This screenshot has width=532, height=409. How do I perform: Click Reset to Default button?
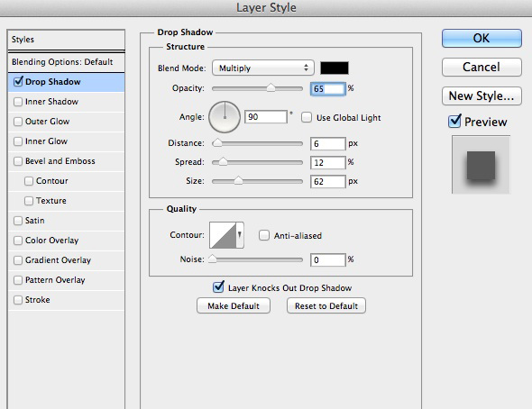[x=326, y=305]
